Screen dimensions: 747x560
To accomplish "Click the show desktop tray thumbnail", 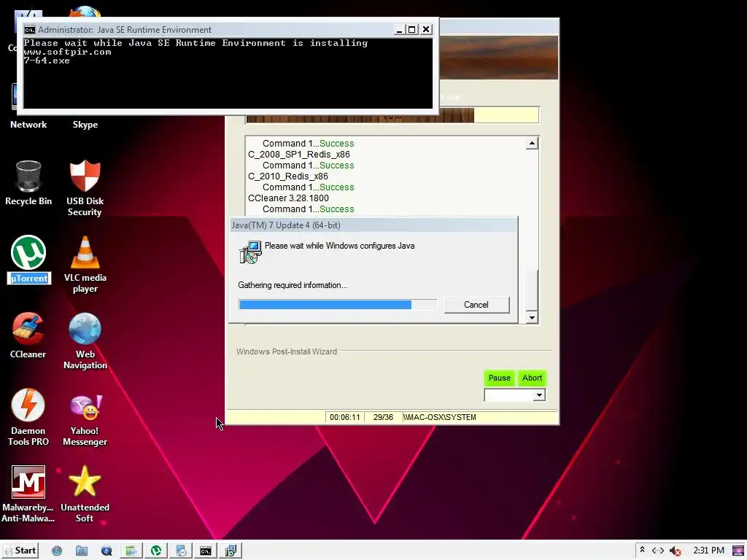I will click(738, 551).
